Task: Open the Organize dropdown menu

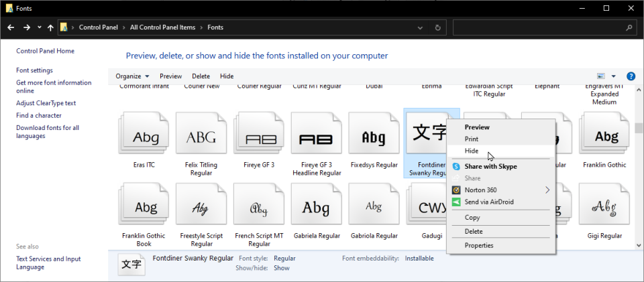Action: [x=132, y=76]
